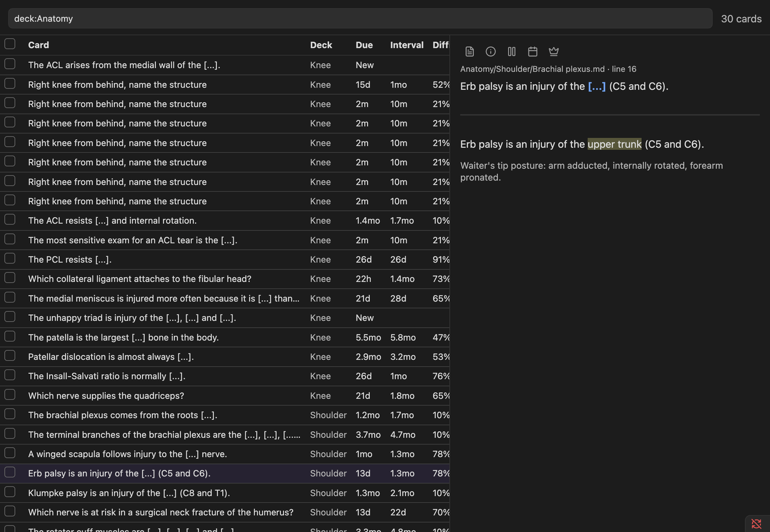Sort by the Deck column header

pyautogui.click(x=321, y=45)
